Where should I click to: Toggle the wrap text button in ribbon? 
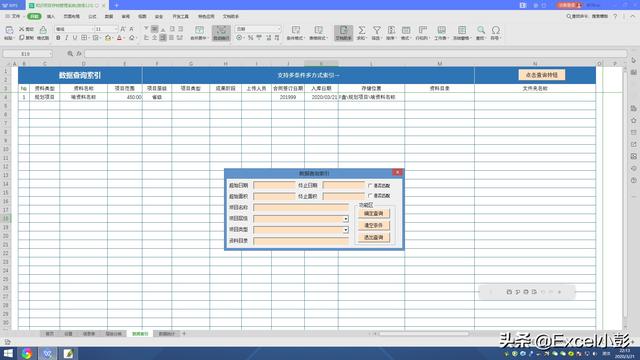(x=221, y=33)
